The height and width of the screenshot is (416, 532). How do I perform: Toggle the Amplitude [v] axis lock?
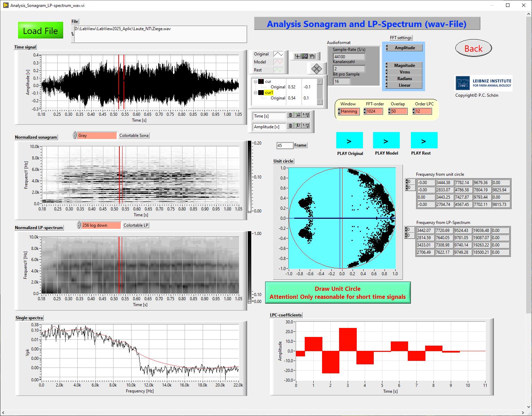coord(290,126)
